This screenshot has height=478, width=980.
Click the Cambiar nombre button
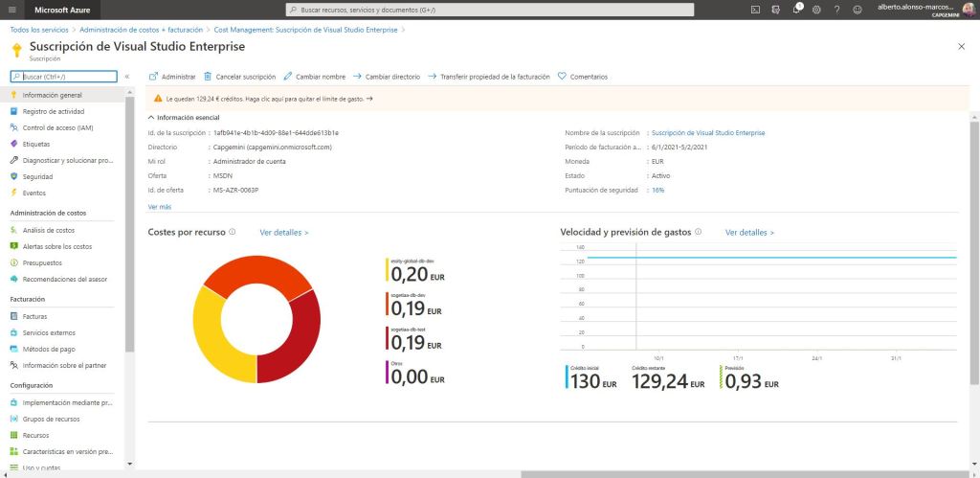tap(315, 77)
